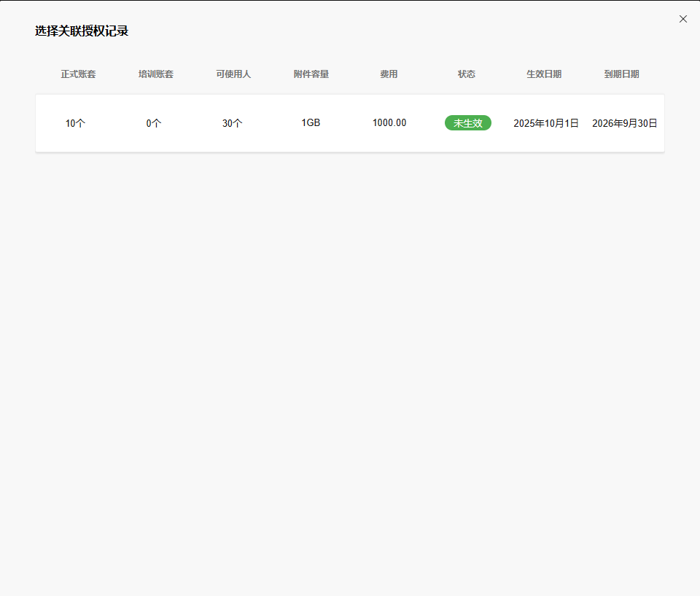Select the authorization record row card
700x596 pixels.
(x=350, y=142)
